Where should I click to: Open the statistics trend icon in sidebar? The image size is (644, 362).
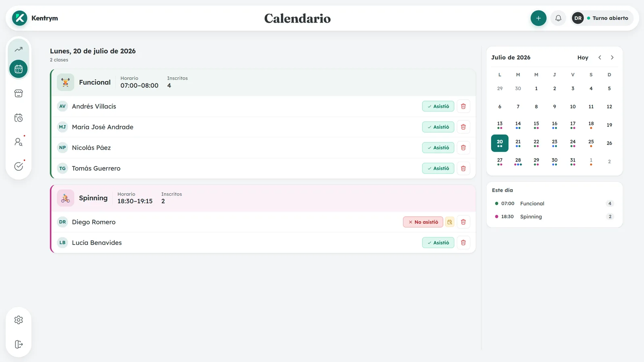click(19, 50)
